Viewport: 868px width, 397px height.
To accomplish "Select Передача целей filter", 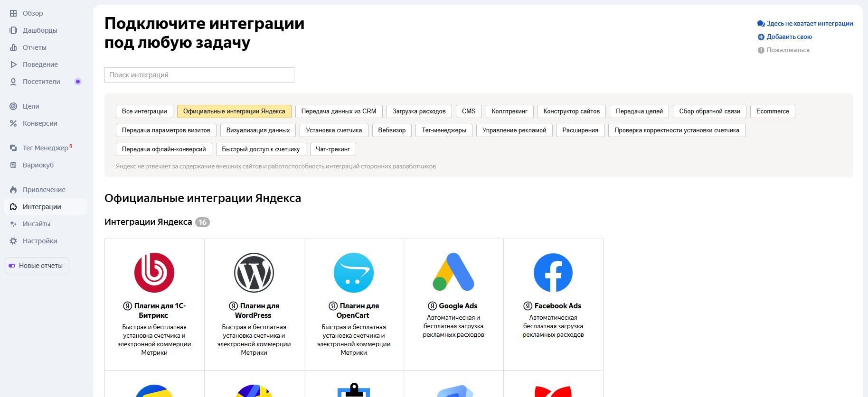I will (x=639, y=111).
